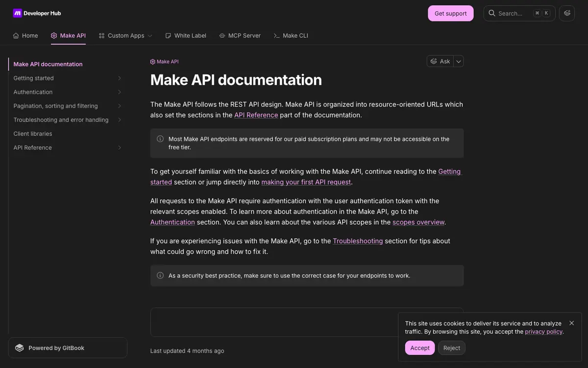Click the breadcrumb Make API icon

[x=152, y=62]
